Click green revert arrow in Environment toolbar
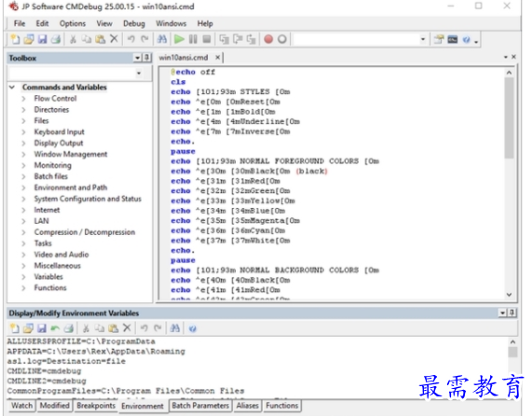 [55, 328]
